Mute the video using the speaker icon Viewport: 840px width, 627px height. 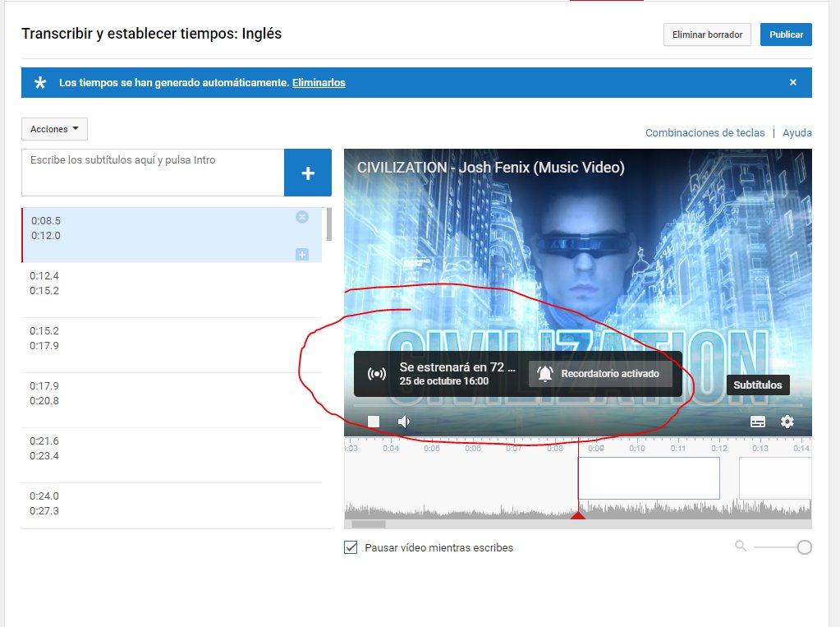point(404,422)
